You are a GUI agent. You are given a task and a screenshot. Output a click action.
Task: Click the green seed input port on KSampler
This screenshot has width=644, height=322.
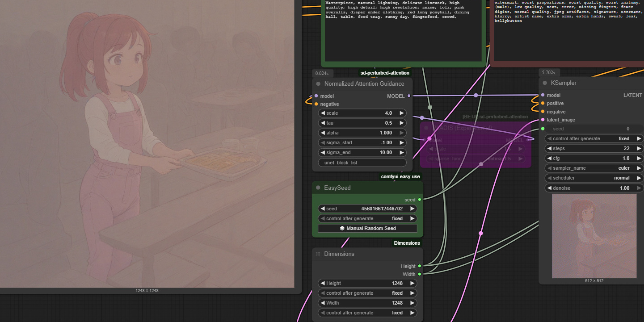pyautogui.click(x=543, y=129)
